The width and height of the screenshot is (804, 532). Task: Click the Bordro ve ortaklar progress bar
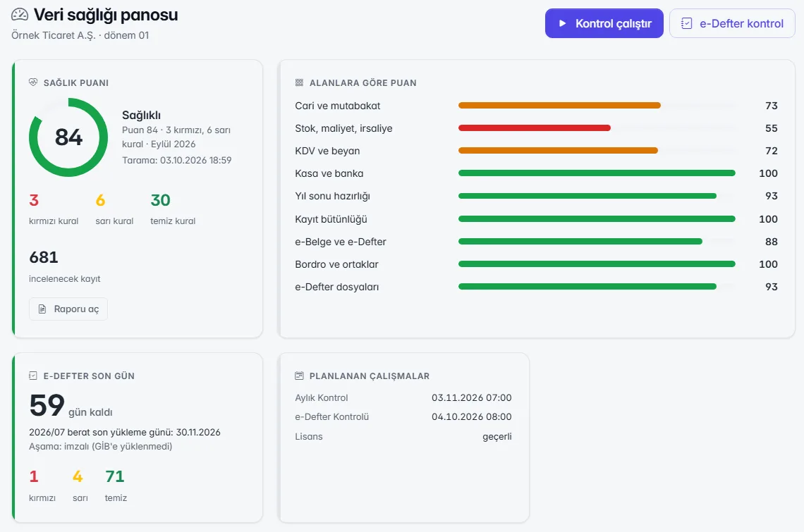tap(597, 264)
